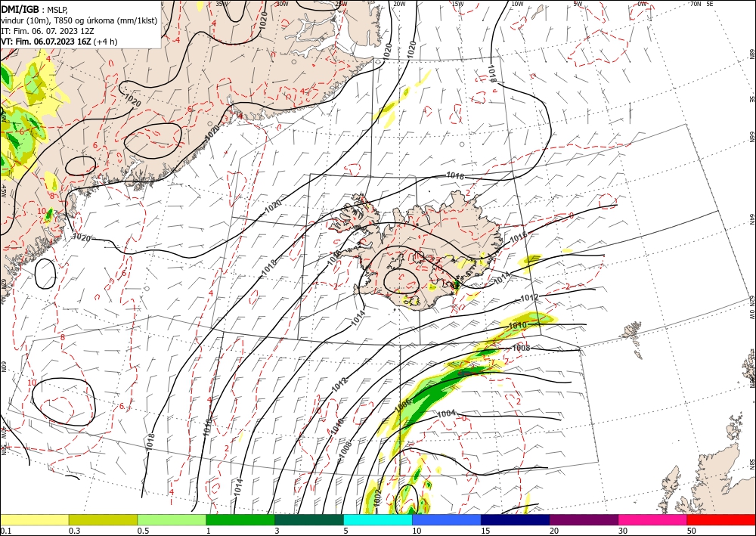Click the '30' legend value

623,531
